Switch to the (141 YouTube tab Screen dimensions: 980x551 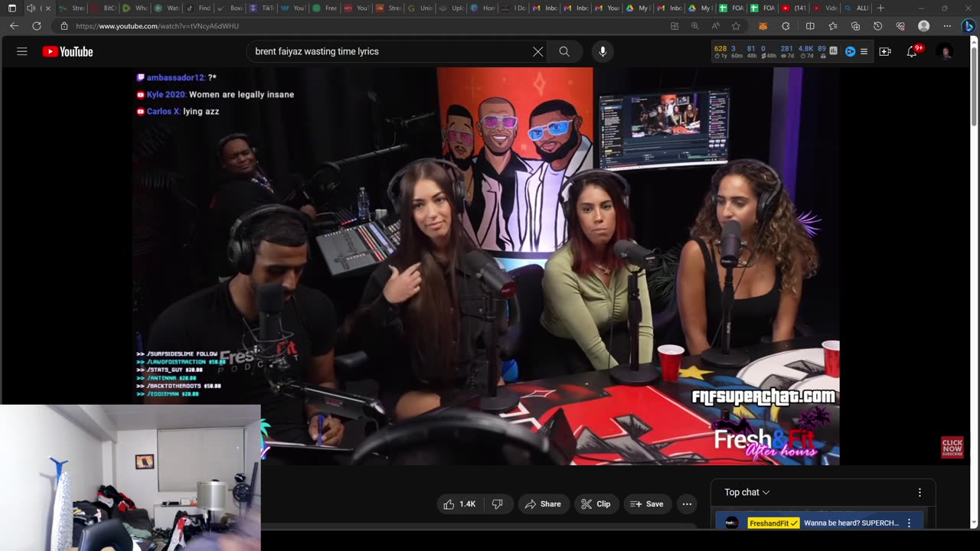[794, 8]
